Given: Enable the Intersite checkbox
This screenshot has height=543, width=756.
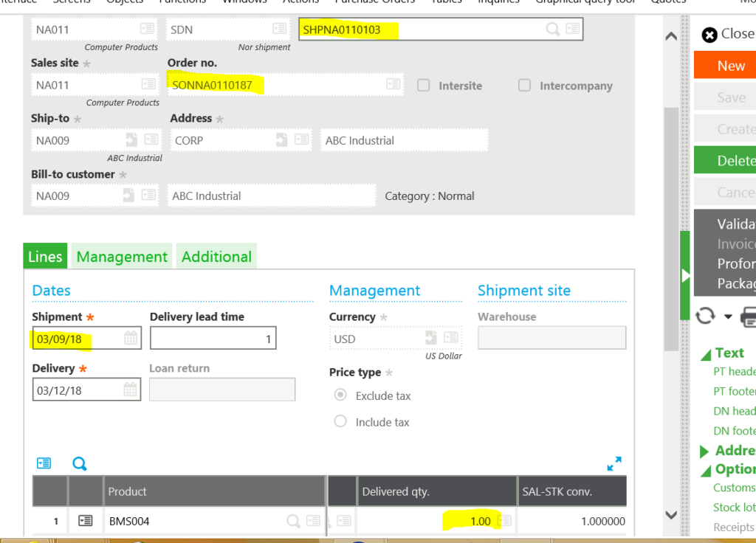Looking at the screenshot, I should coord(424,86).
